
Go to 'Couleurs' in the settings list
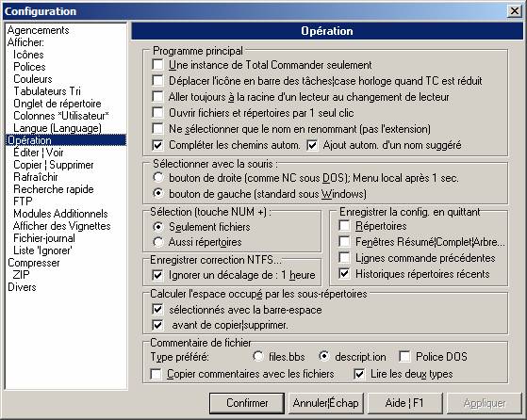pos(33,79)
